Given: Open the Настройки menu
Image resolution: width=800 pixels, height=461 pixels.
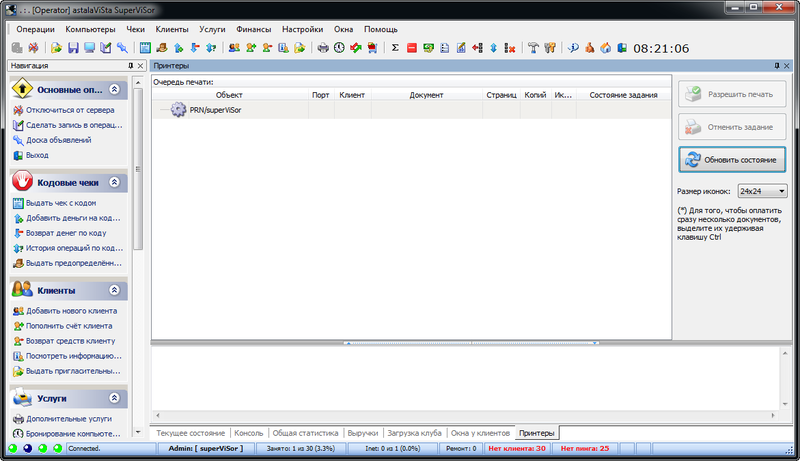Looking at the screenshot, I should point(303,29).
